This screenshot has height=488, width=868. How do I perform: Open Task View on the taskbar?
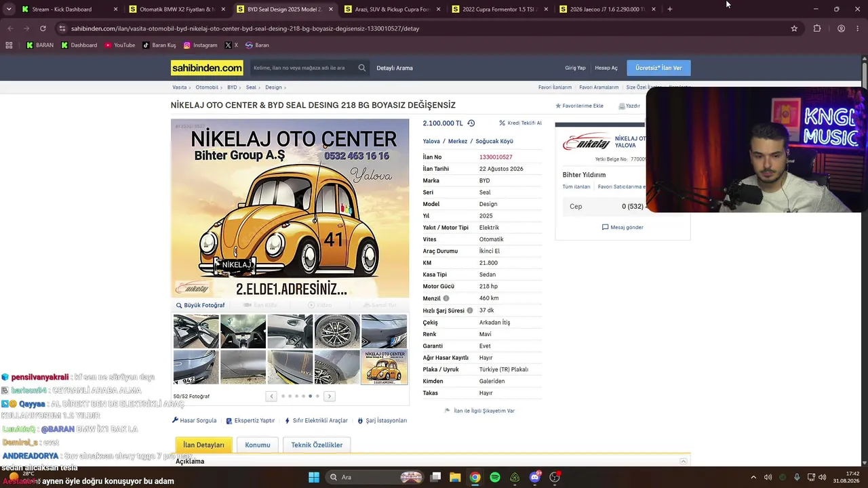point(435,477)
